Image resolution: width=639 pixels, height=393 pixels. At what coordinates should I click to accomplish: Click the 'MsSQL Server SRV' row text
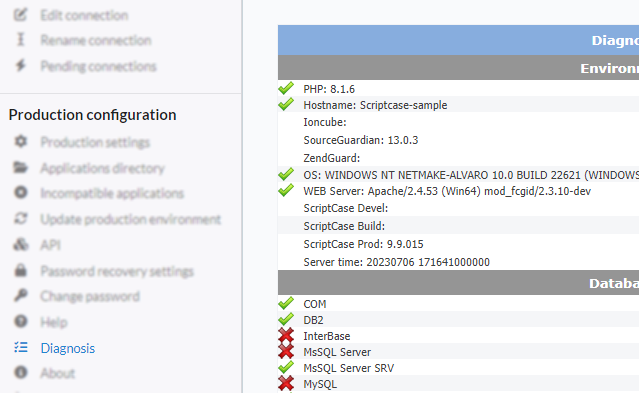click(348, 368)
